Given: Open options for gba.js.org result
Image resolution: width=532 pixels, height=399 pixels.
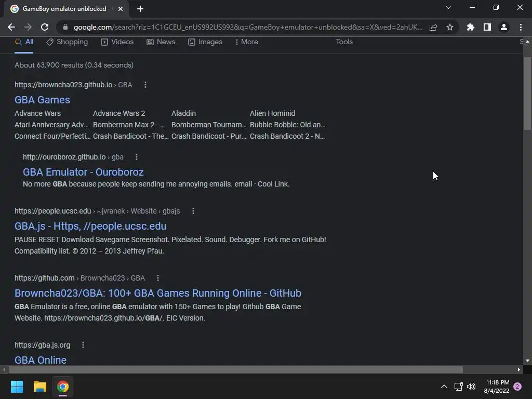Looking at the screenshot, I should (x=83, y=345).
